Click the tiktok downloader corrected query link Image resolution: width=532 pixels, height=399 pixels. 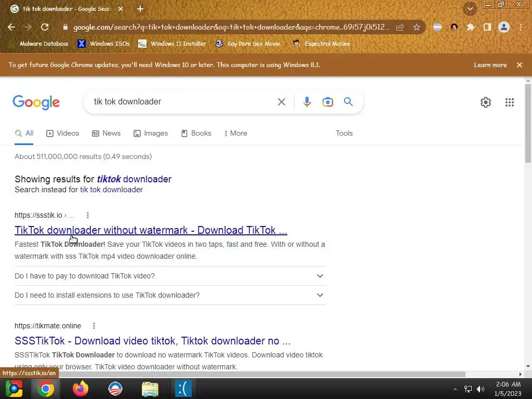point(134,179)
